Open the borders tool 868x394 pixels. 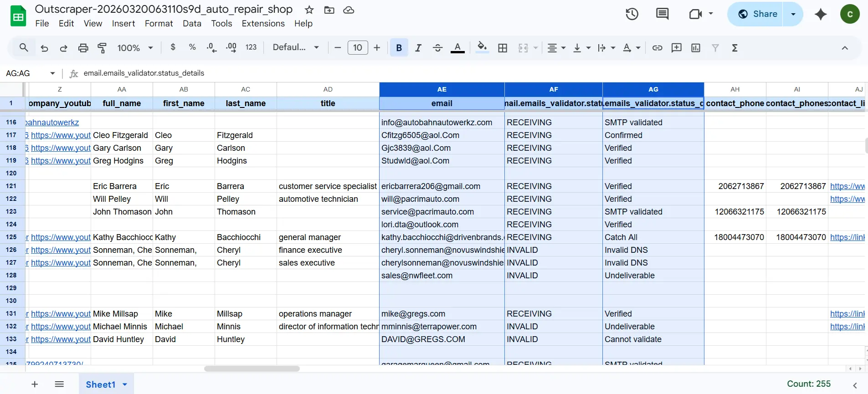point(503,48)
